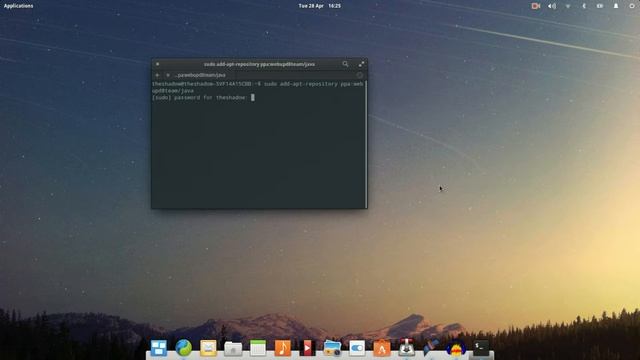
Task: Open the Files manager from the dock
Action: coord(233,348)
